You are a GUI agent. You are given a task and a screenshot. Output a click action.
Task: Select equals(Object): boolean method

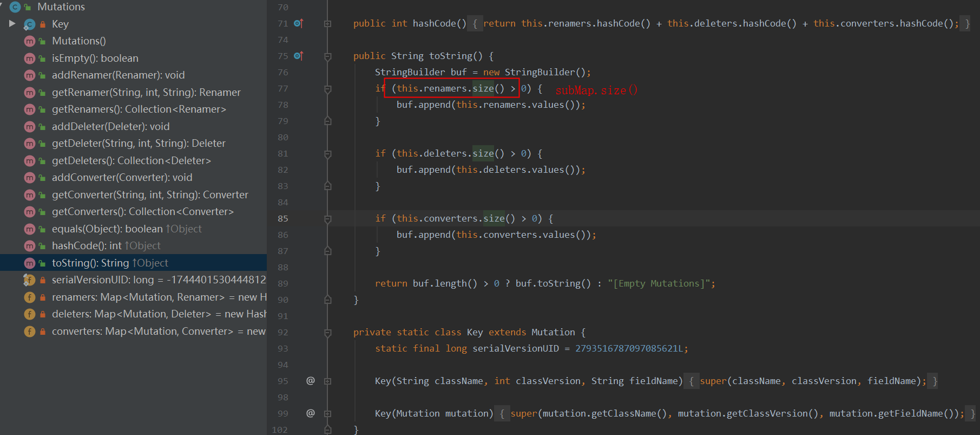click(127, 229)
